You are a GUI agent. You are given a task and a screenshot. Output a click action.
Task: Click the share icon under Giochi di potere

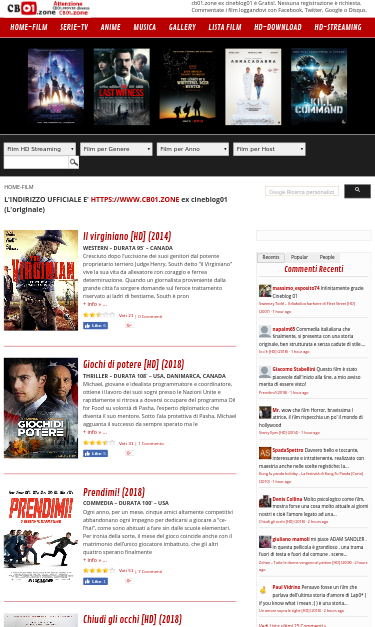[x=129, y=453]
